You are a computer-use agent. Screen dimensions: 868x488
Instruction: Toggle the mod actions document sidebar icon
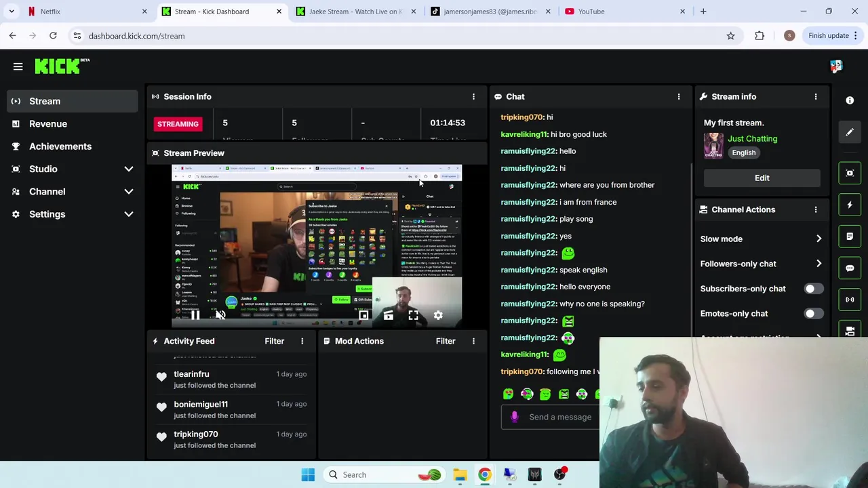click(850, 237)
